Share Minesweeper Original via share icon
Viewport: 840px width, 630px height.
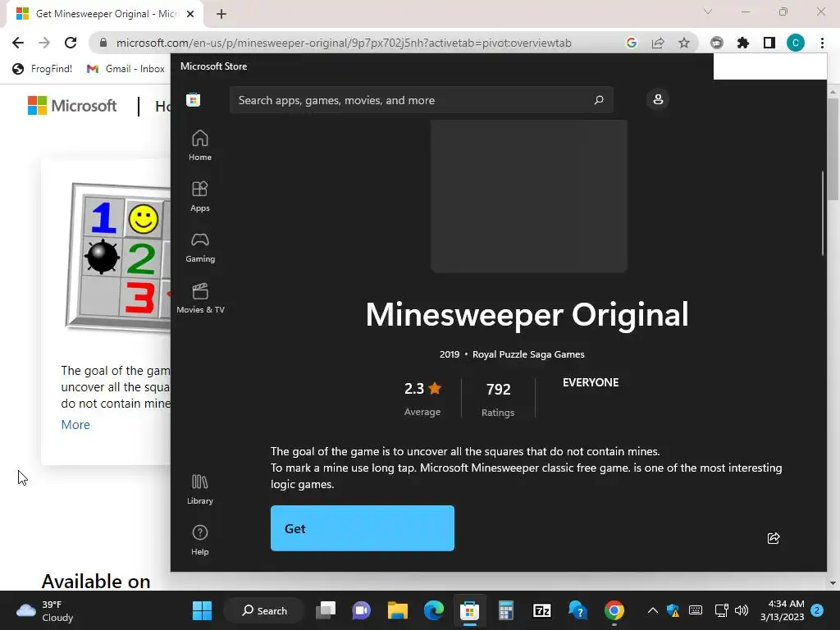773,538
